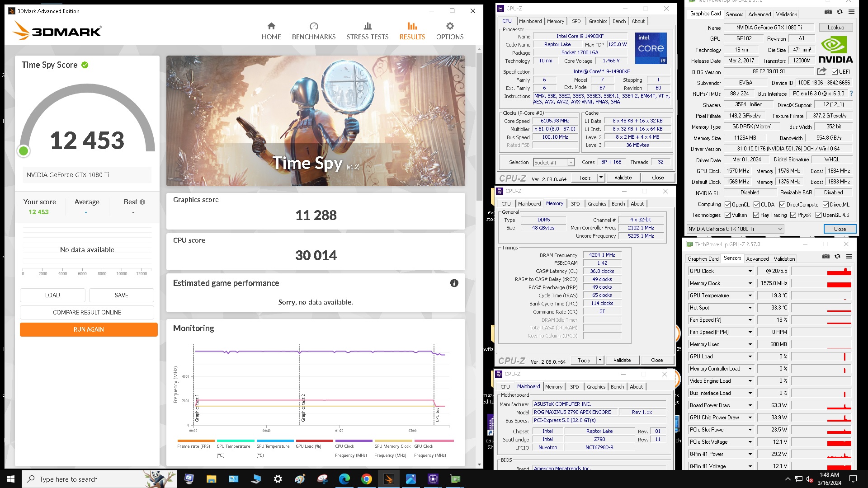The image size is (868, 488).
Task: Click the GPU-Z screenshot camera icon in top window
Action: click(828, 12)
